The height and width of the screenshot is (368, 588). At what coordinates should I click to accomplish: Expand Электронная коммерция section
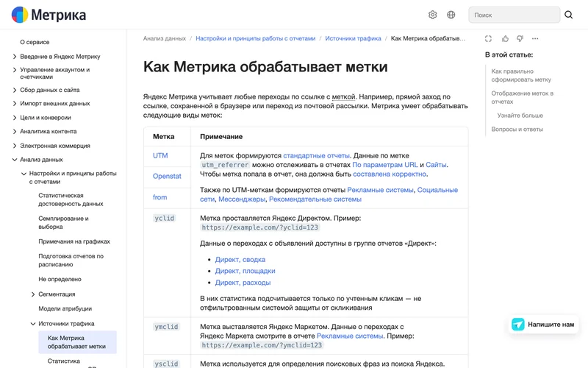[15, 146]
